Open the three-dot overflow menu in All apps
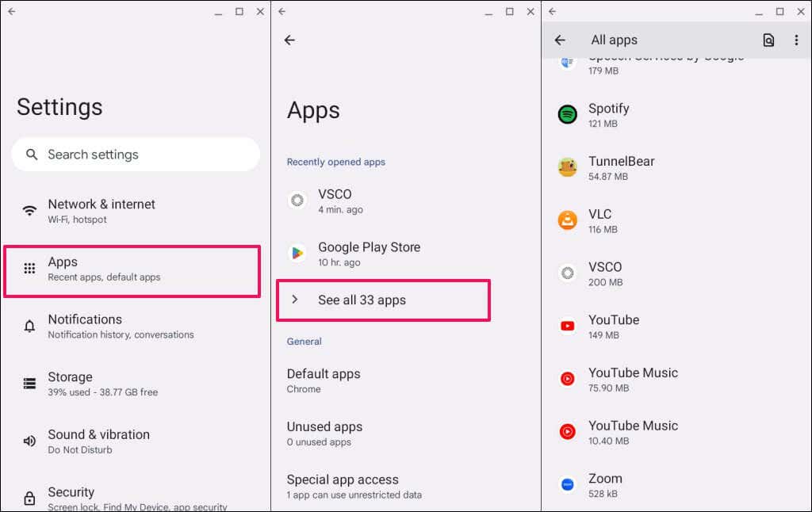This screenshot has height=512, width=812. (796, 40)
